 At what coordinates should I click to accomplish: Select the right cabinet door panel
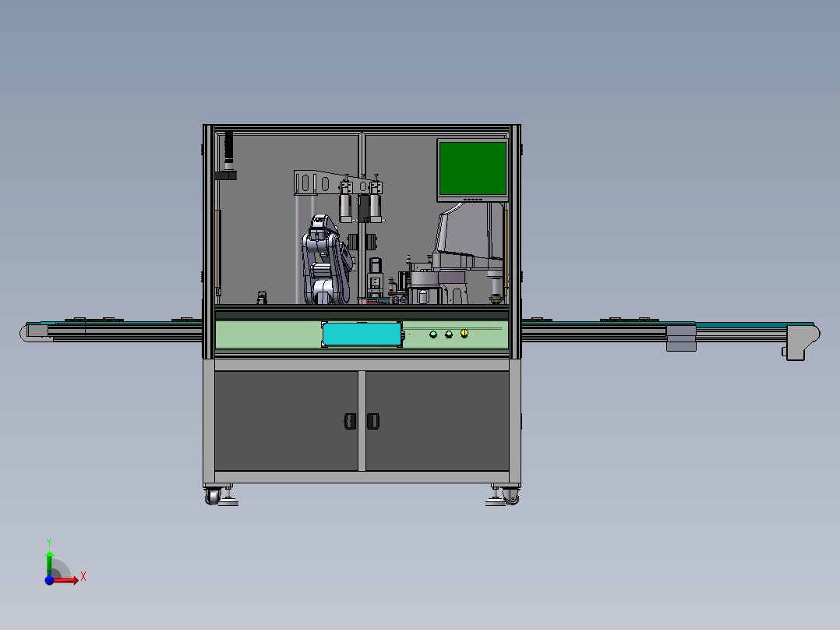coord(437,421)
